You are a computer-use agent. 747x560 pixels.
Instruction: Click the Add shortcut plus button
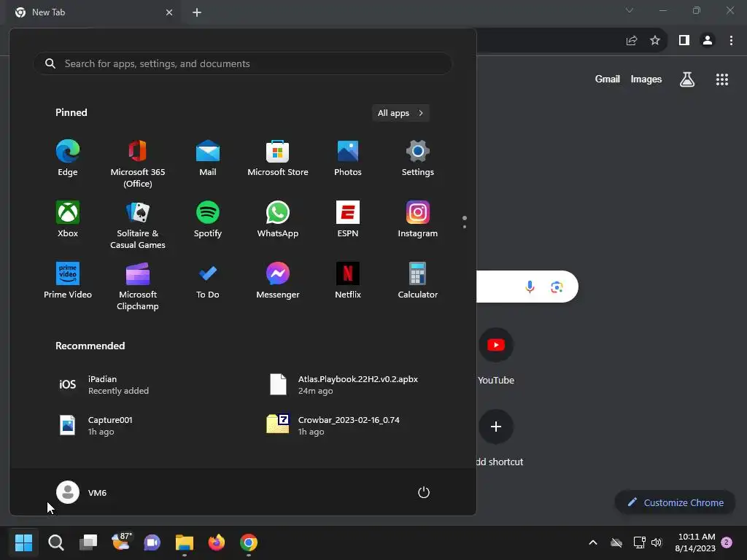(496, 426)
